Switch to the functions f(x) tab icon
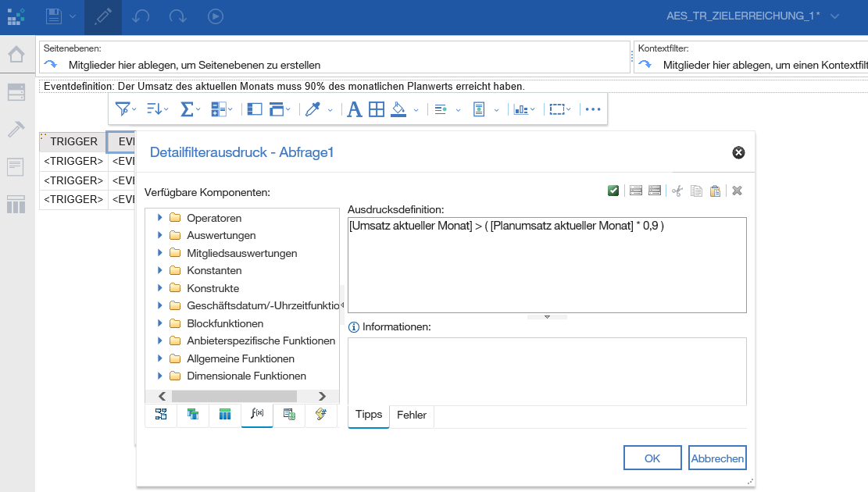 [256, 414]
